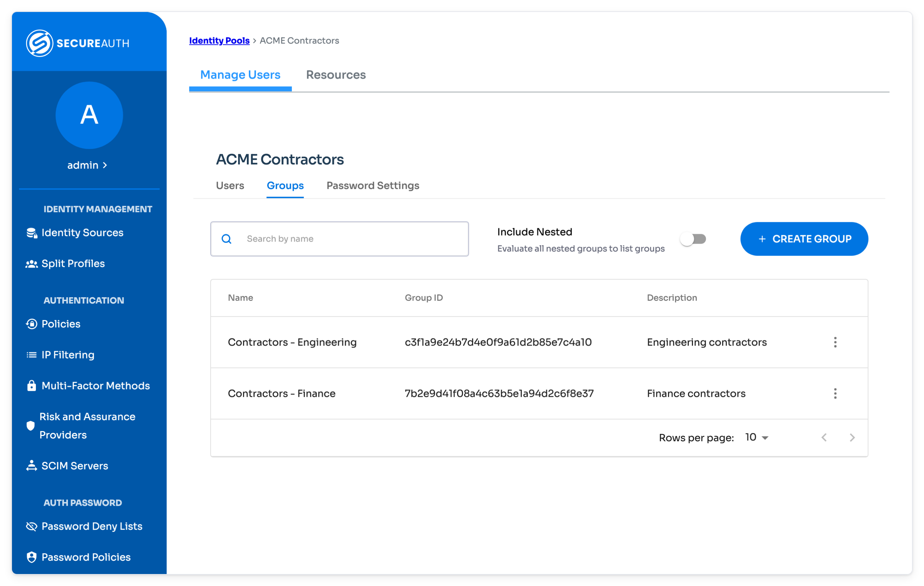Expand the admin user menu chevron
Image resolution: width=924 pixels, height=586 pixels.
(105, 166)
